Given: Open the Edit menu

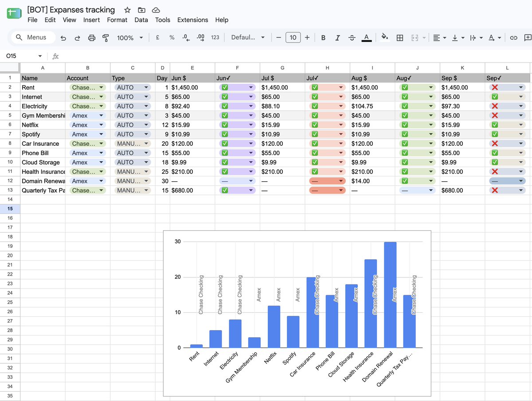Looking at the screenshot, I should 50,20.
